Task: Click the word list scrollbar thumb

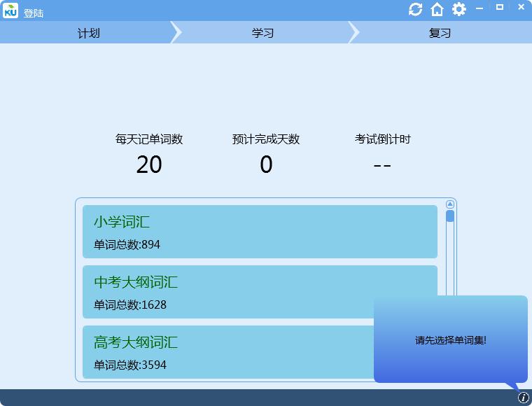Action: pos(450,216)
